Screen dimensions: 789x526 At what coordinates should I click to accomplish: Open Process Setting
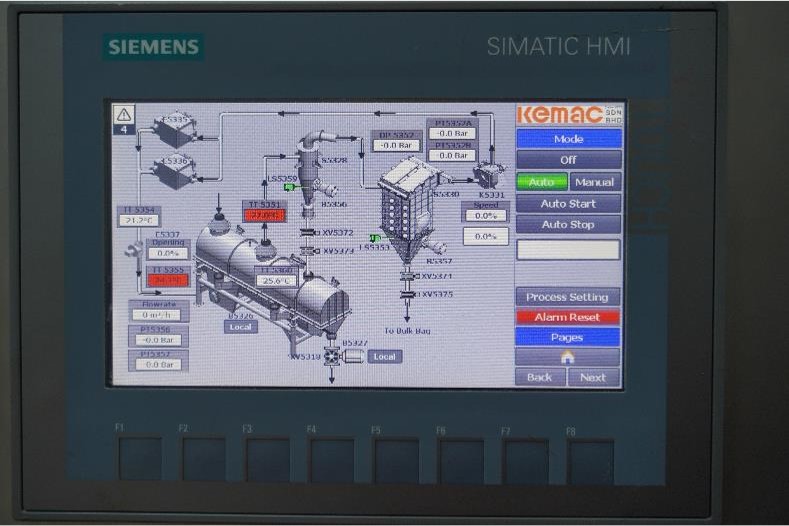[567, 297]
